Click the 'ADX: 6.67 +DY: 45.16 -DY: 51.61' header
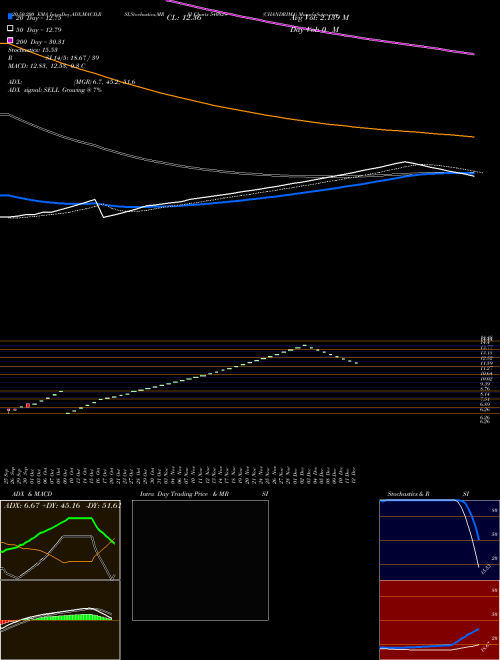Viewport: 500px width, 660px height. pos(62,506)
